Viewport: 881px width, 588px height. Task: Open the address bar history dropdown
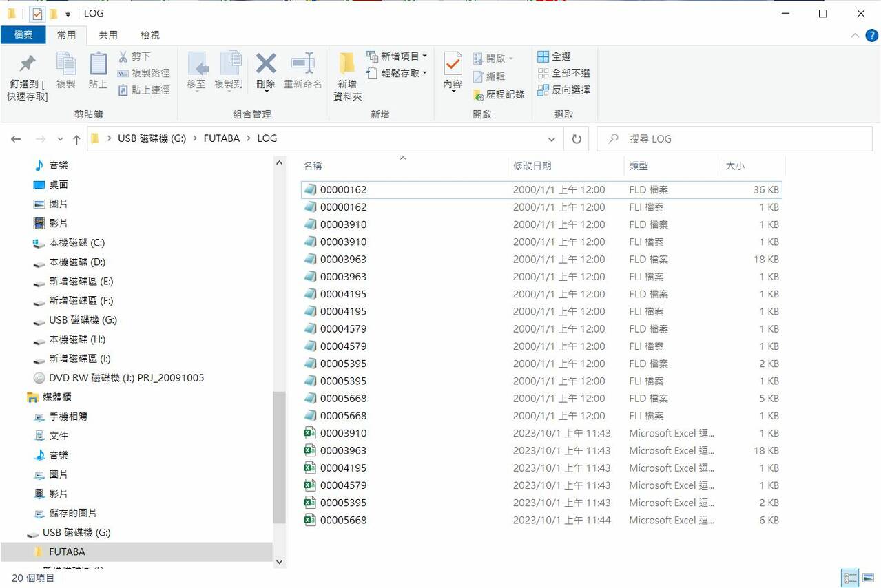pos(551,138)
